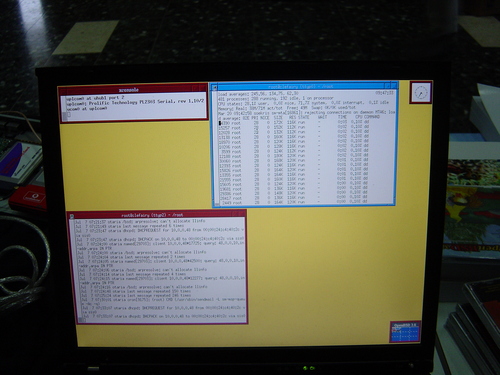Click the 'last message repeated 246 times' log line
Image resolution: width=500 pixels, height=375 pixels.
pos(137,295)
